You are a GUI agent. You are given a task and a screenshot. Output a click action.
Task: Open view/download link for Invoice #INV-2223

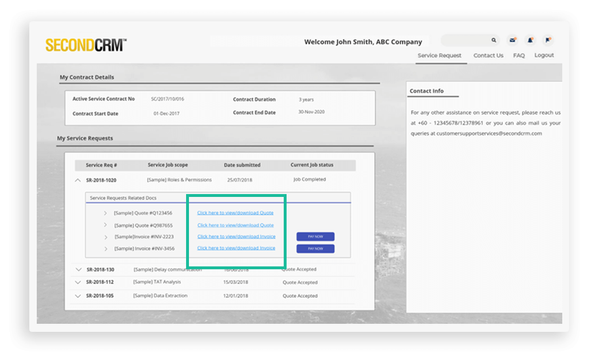[x=237, y=236]
